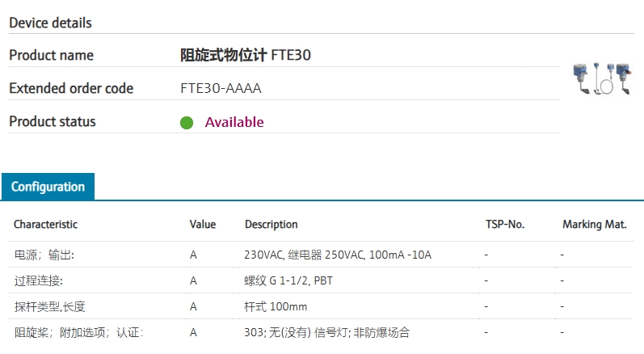The height and width of the screenshot is (354, 644).
Task: Click the Available product status text
Action: (x=234, y=122)
